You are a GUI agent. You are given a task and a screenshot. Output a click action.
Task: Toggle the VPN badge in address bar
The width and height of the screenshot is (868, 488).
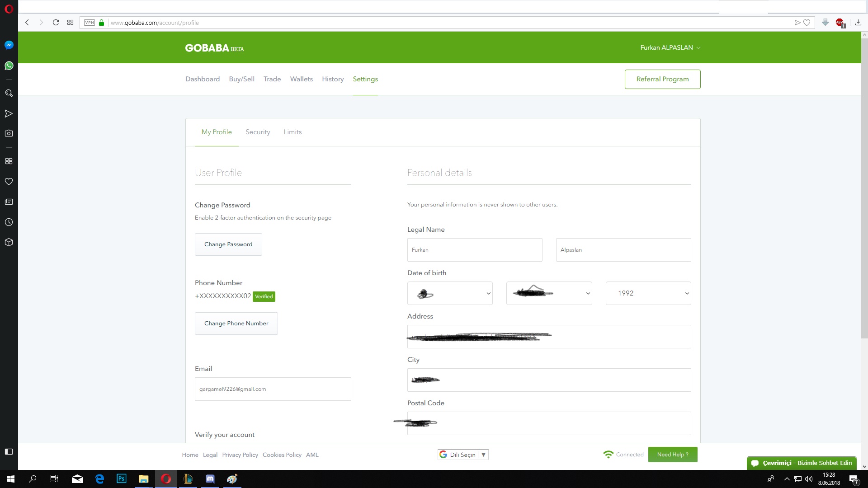[90, 23]
